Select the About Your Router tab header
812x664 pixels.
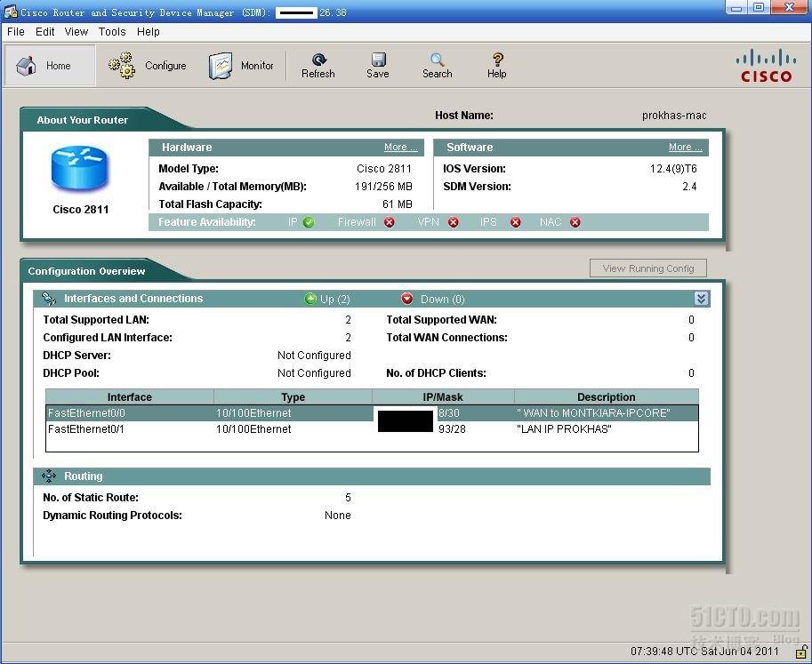coord(83,119)
